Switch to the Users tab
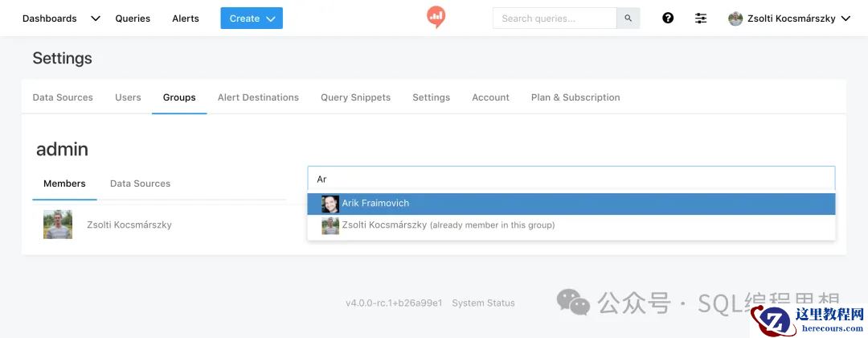The height and width of the screenshot is (338, 868). 128,97
